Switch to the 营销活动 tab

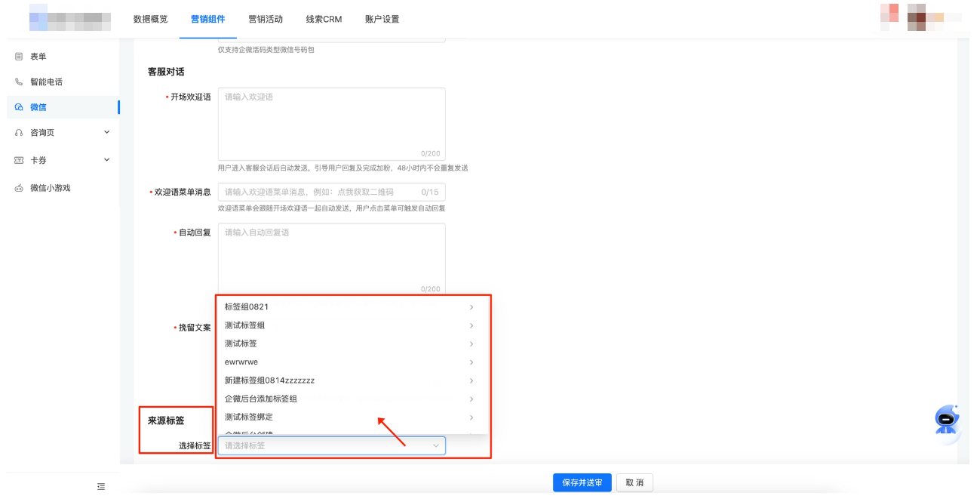[x=266, y=19]
